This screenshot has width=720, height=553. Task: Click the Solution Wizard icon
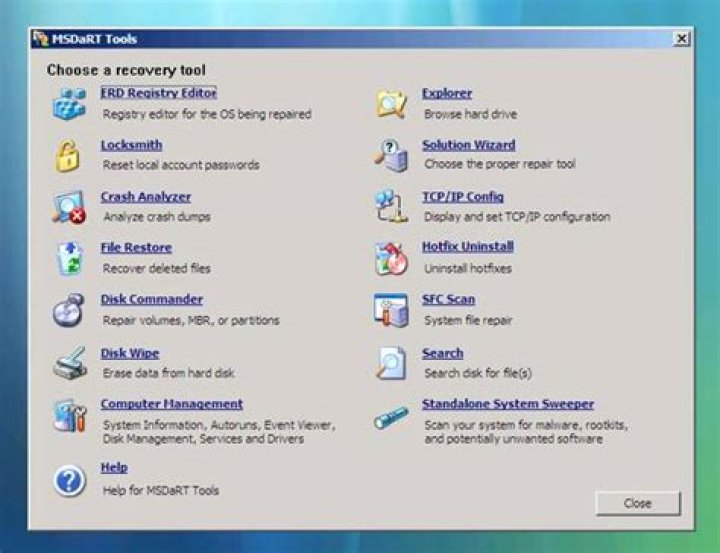pyautogui.click(x=390, y=156)
